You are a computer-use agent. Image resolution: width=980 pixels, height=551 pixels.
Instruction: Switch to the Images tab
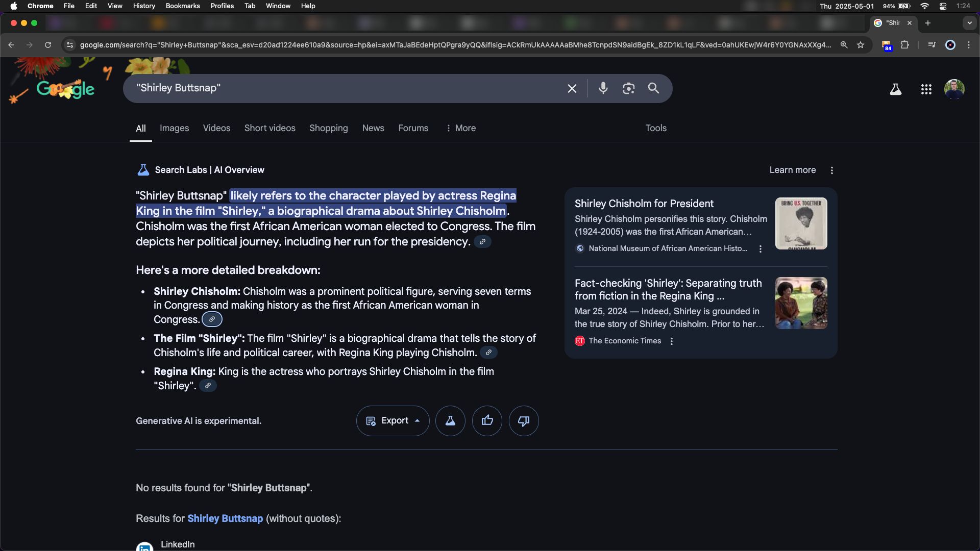click(x=174, y=128)
